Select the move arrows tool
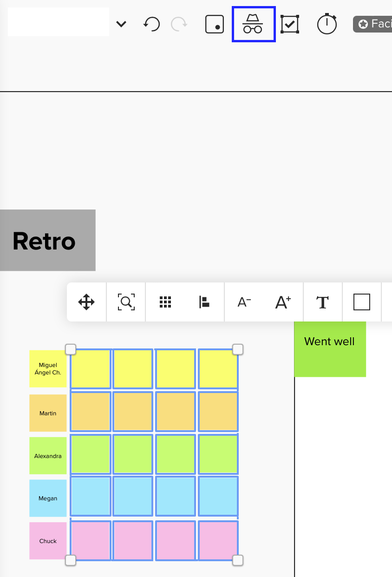This screenshot has height=577, width=392. point(87,302)
